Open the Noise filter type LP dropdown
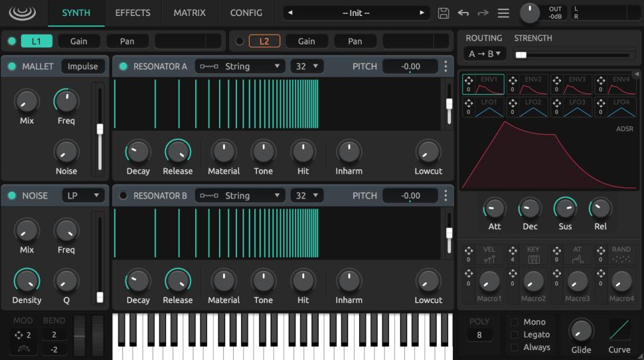The height and width of the screenshot is (360, 644). (x=83, y=195)
